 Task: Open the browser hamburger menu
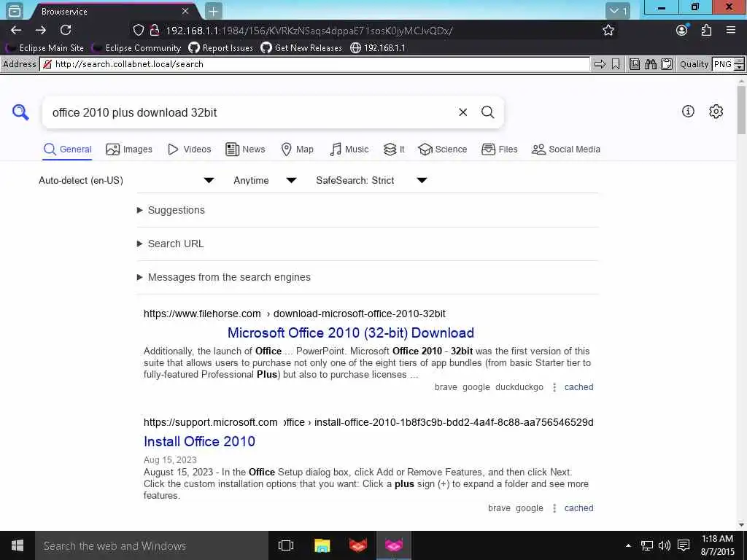coord(731,30)
